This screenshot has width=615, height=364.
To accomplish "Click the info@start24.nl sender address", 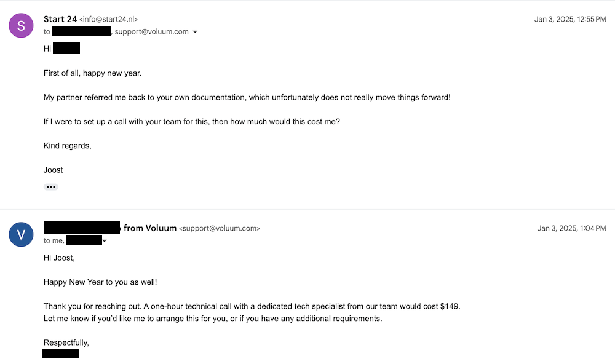I will coord(109,20).
